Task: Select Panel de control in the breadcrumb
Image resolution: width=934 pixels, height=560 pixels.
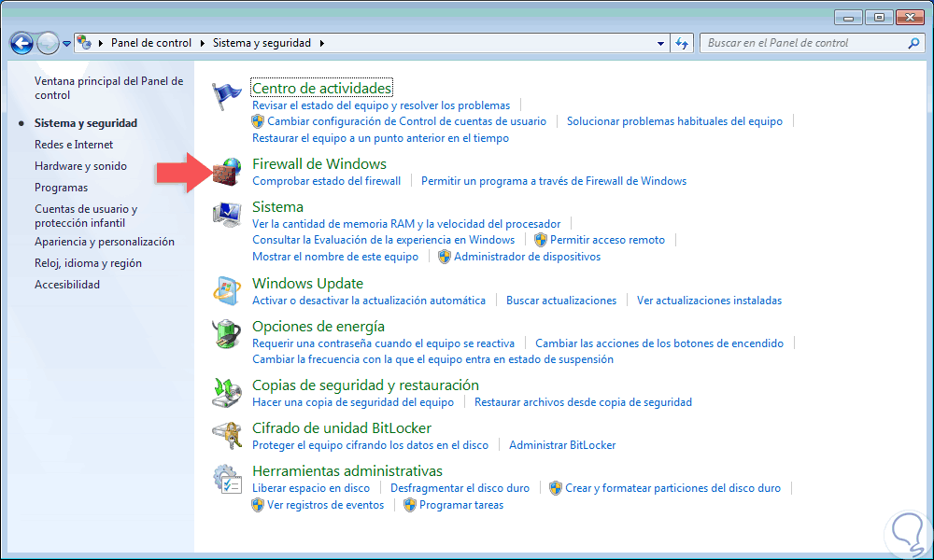Action: point(151,43)
